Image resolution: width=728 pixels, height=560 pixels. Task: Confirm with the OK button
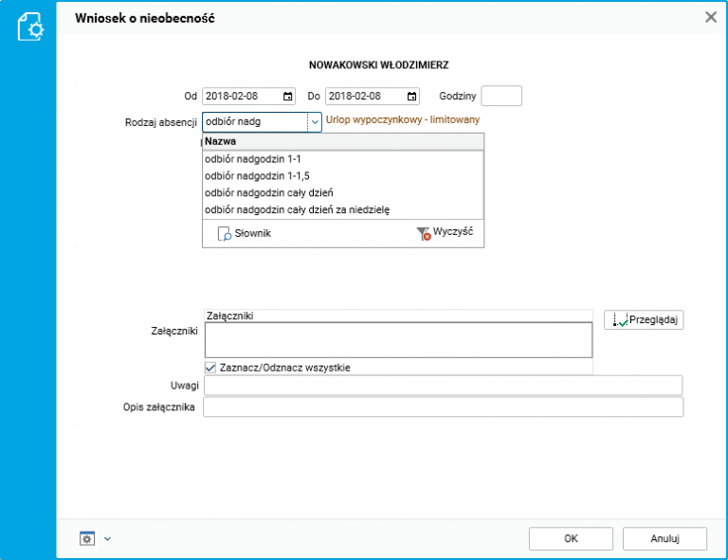click(571, 538)
